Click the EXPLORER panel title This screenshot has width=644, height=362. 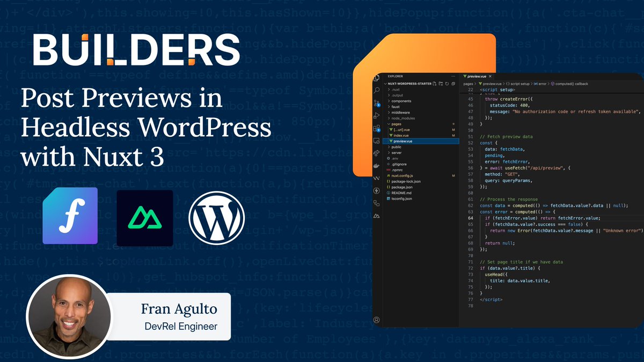pos(395,76)
